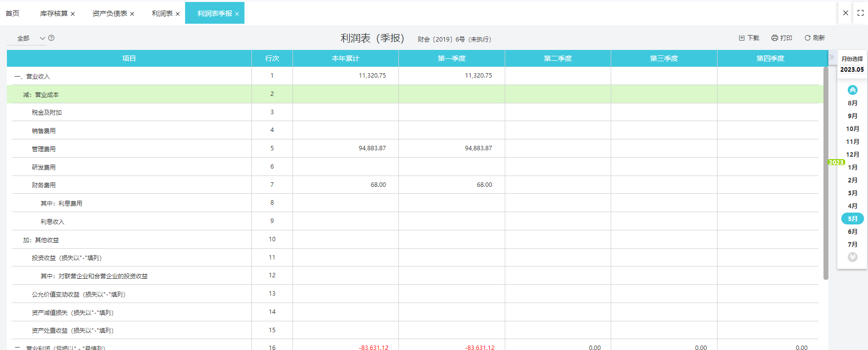Select the 一、营业收入 row label
The image size is (868, 350).
(32, 76)
